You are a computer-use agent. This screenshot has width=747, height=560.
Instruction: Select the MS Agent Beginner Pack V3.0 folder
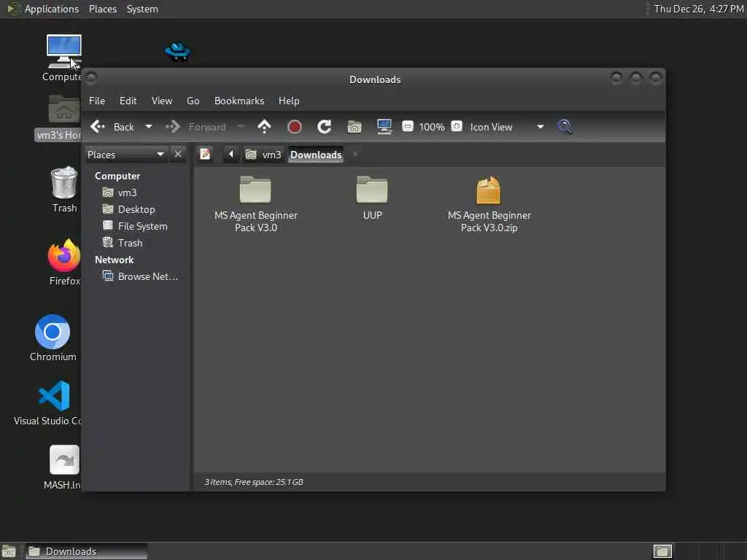tap(256, 204)
